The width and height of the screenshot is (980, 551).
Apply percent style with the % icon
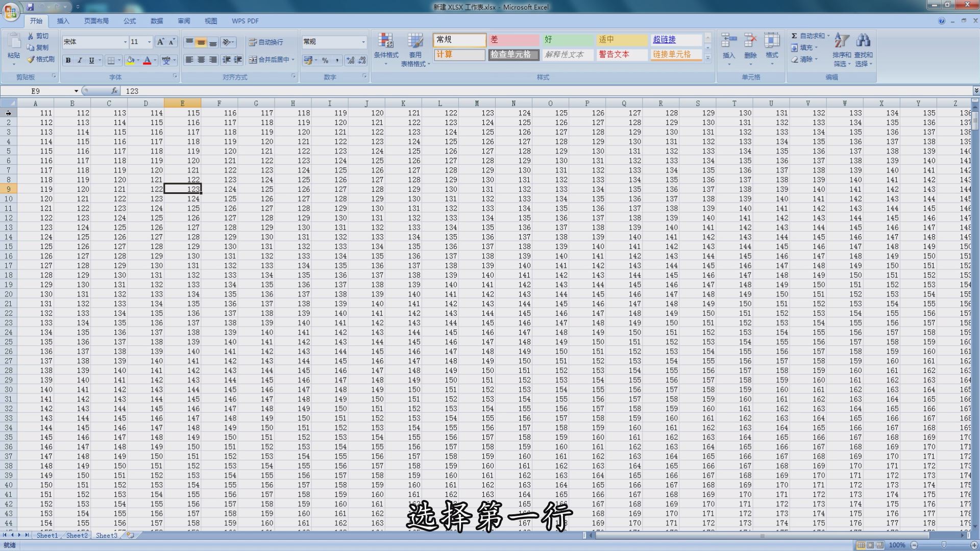(325, 60)
